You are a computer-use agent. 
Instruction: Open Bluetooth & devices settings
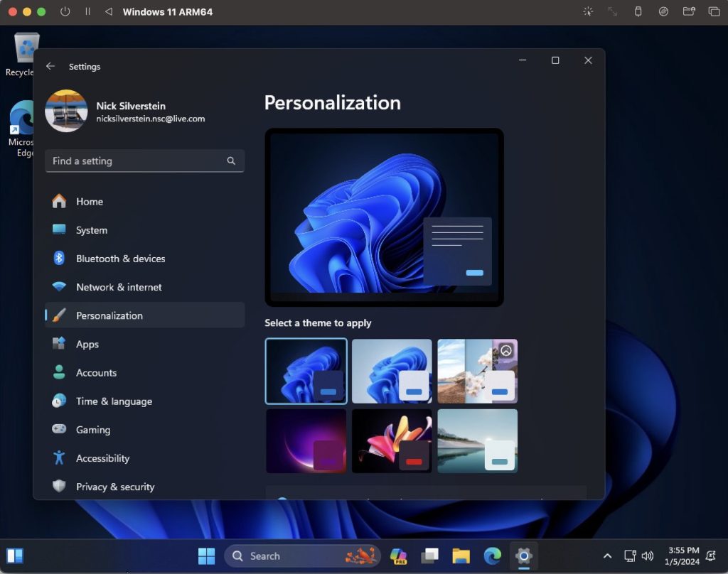pos(120,259)
